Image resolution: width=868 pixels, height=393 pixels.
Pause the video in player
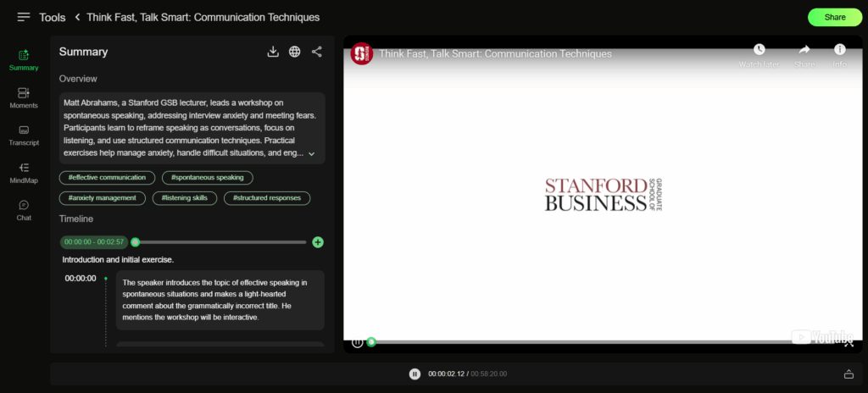(358, 343)
